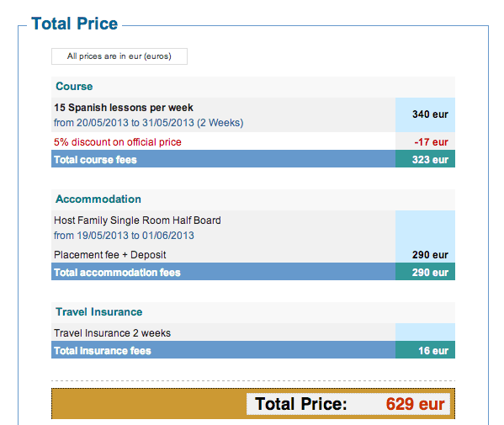Click '15 Spanish lessons per week' text
Image resolution: width=504 pixels, height=425 pixels.
click(124, 108)
